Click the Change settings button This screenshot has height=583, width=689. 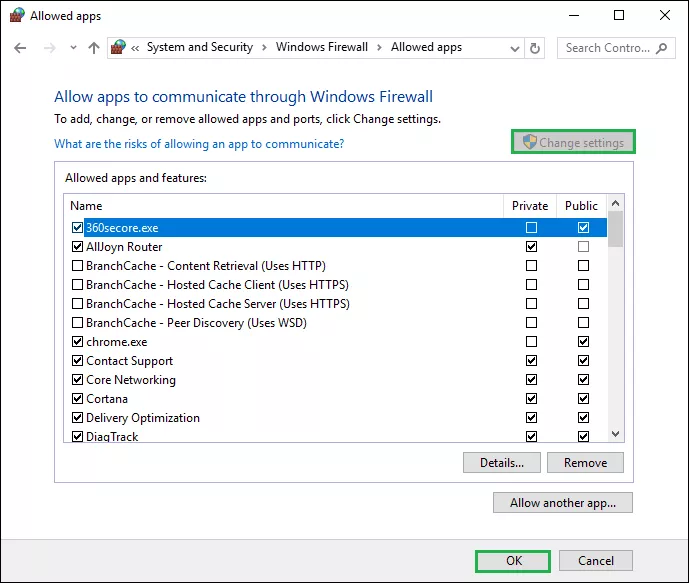[x=573, y=142]
